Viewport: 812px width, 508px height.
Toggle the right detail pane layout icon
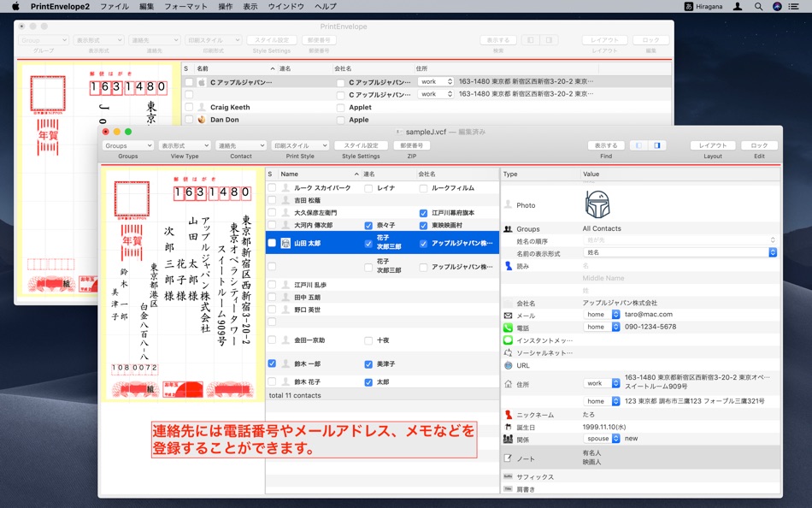click(656, 145)
